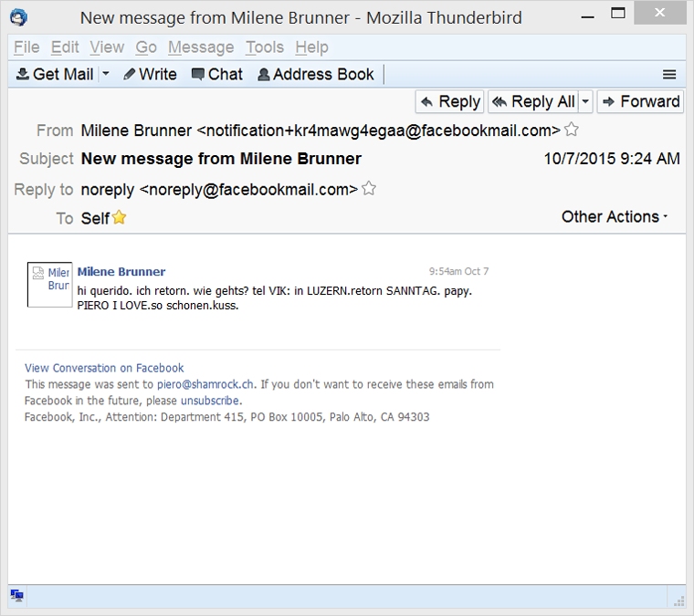Toggle star next to sender address

point(572,130)
